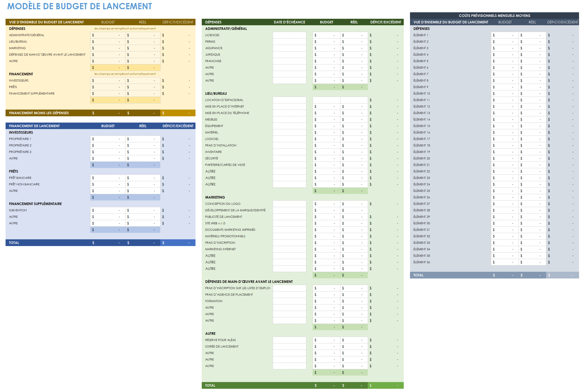Select INVESTISSEURS budget cell in yellow overview
The image size is (586, 392).
pyautogui.click(x=108, y=81)
